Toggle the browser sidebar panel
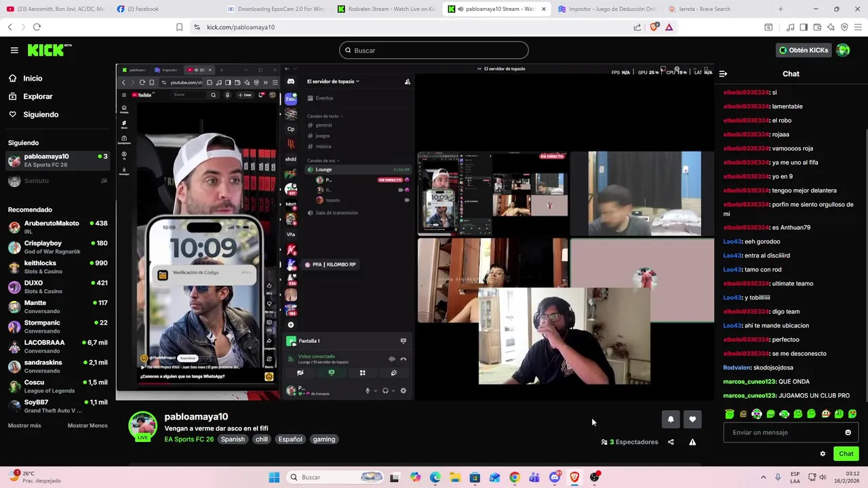Image resolution: width=868 pixels, height=488 pixels. [x=804, y=27]
